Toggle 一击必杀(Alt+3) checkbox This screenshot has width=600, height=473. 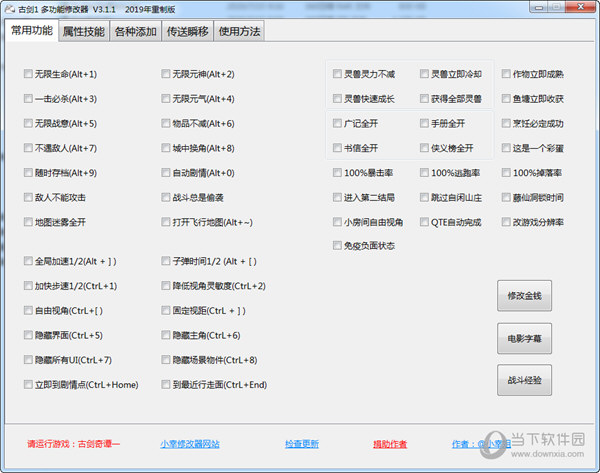28,99
